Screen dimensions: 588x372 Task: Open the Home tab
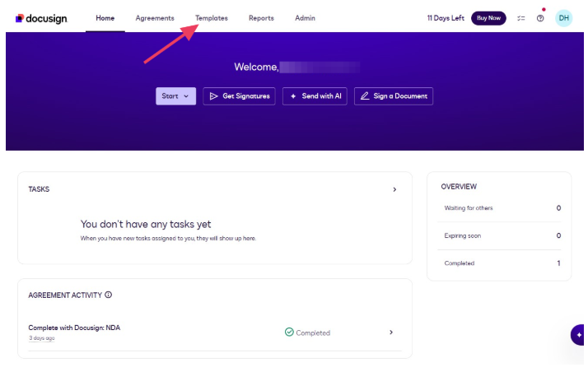click(105, 18)
